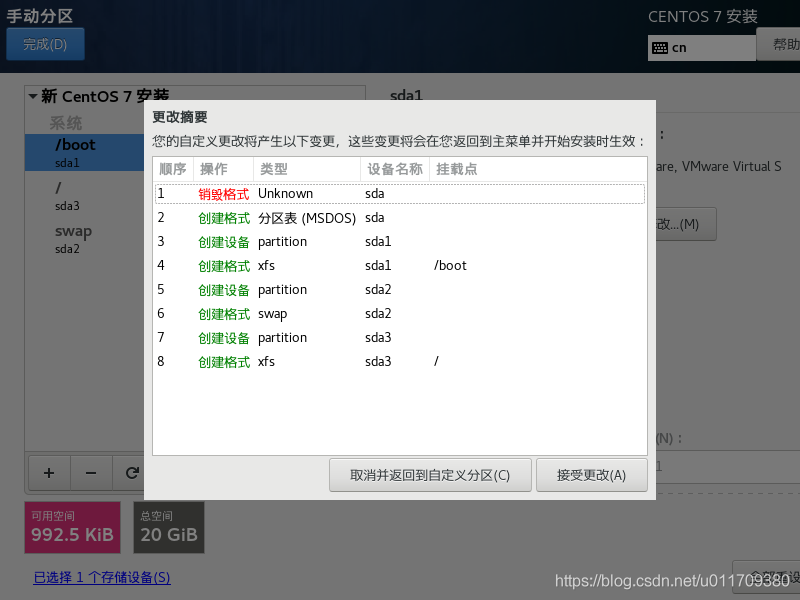
Task: Select row 6 创建格式 swap sda2
Action: coord(400,314)
